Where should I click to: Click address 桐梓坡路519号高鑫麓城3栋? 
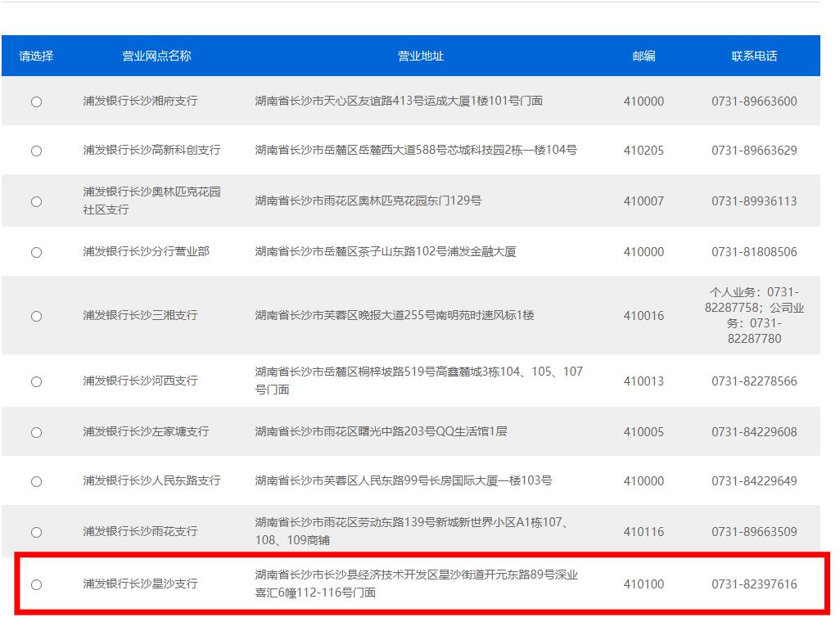428,372
